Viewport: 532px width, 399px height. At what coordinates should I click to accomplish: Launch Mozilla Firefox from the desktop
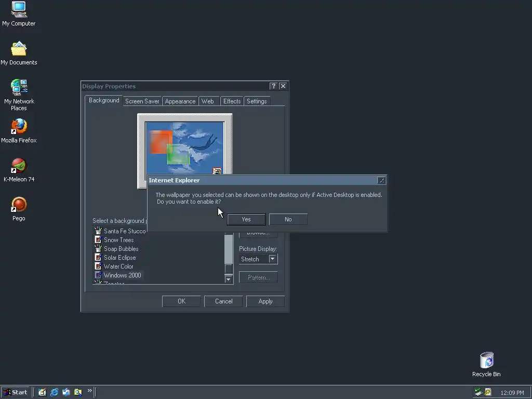[x=19, y=131]
